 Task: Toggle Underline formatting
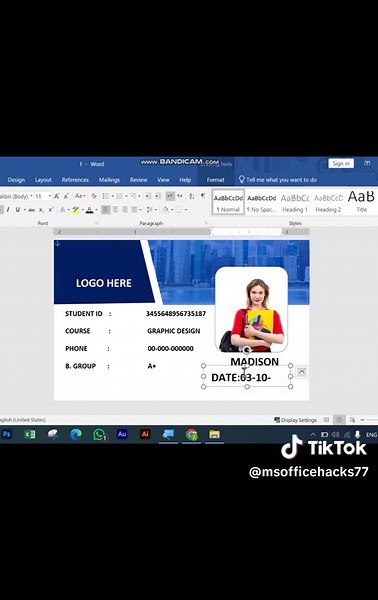17,210
